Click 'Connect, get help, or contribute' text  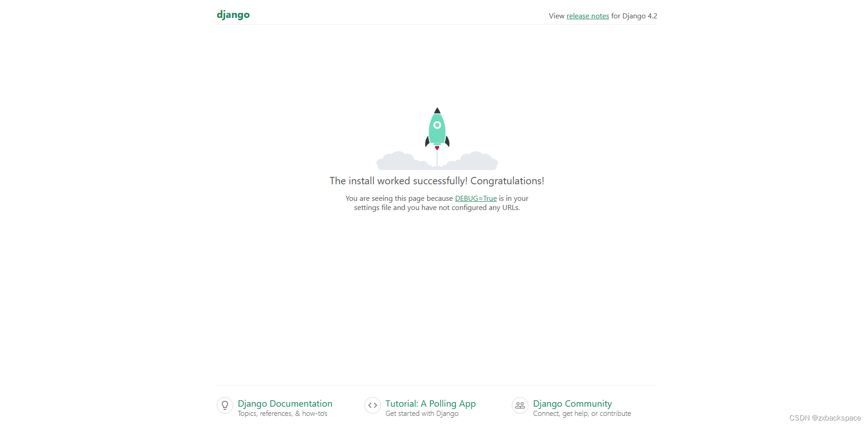582,414
